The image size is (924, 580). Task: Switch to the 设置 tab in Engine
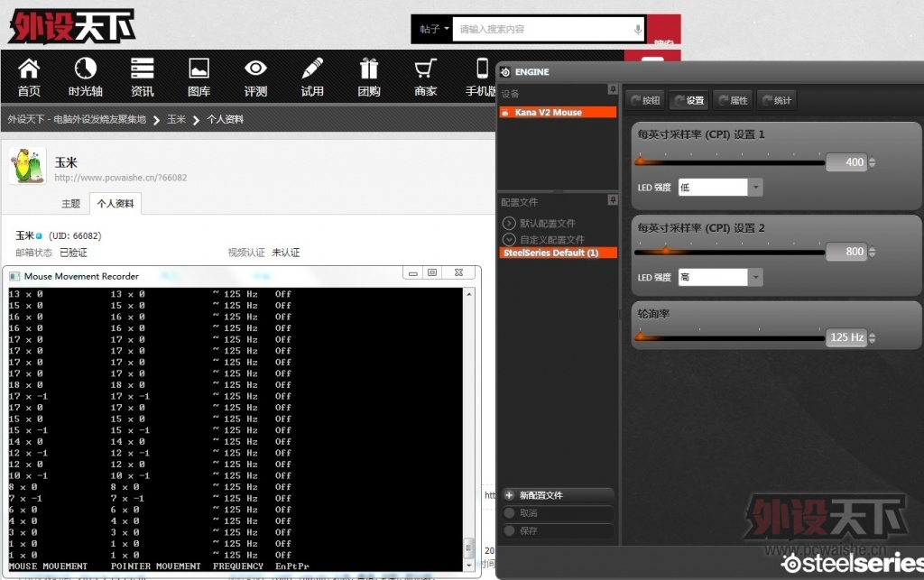pyautogui.click(x=689, y=100)
